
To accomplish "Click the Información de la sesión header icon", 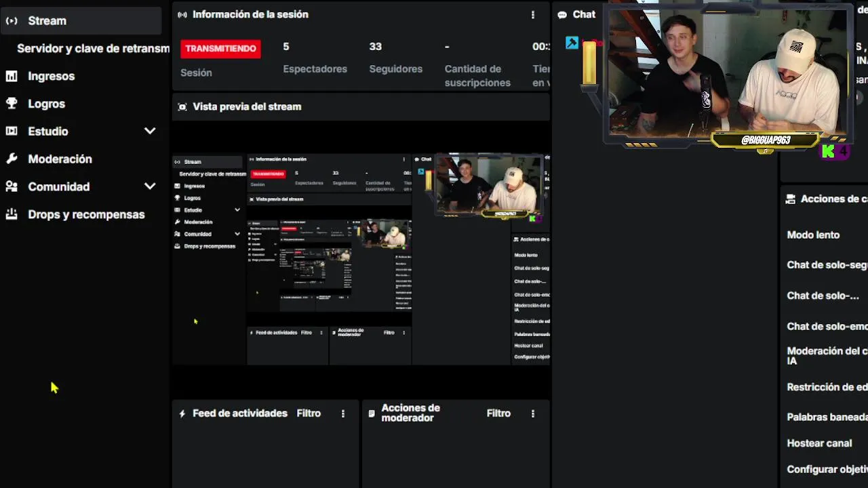I will (182, 14).
